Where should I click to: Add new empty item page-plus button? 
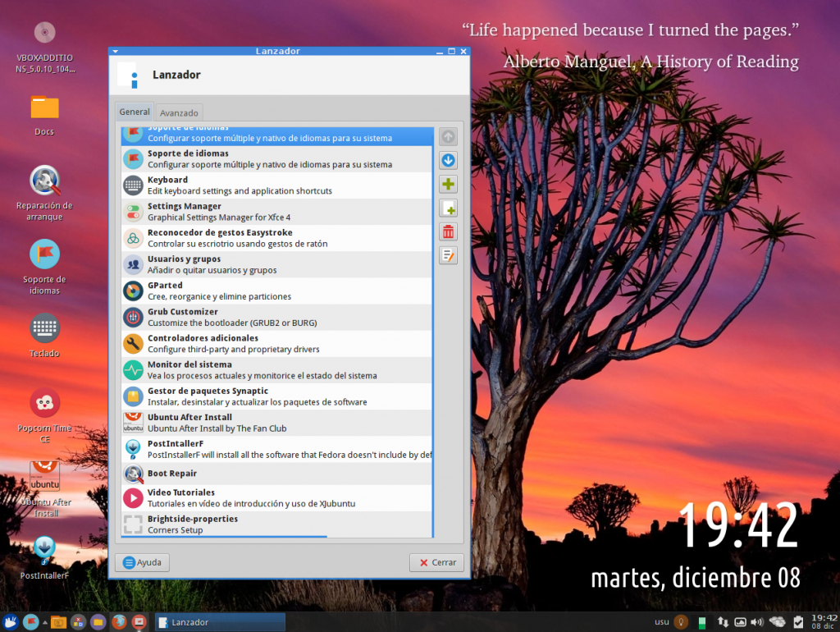click(x=448, y=208)
